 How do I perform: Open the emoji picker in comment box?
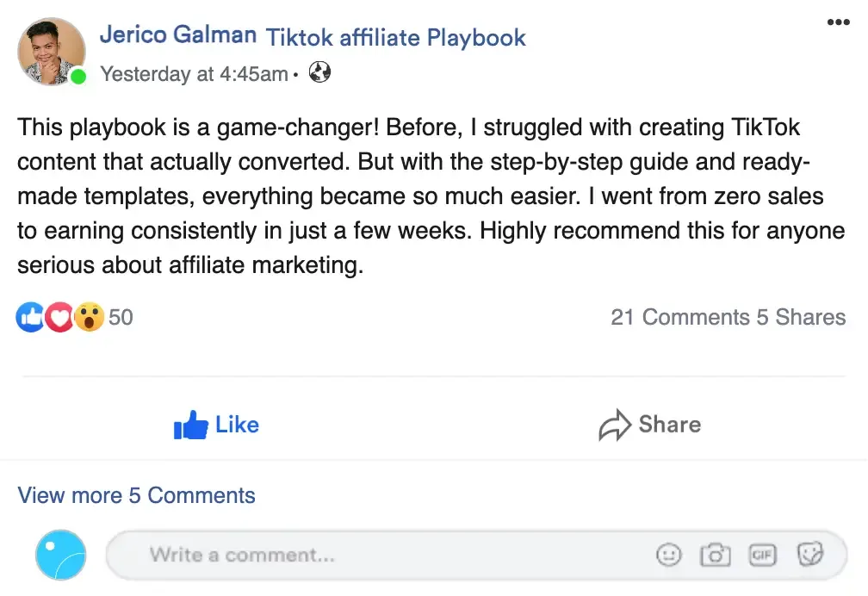point(668,556)
